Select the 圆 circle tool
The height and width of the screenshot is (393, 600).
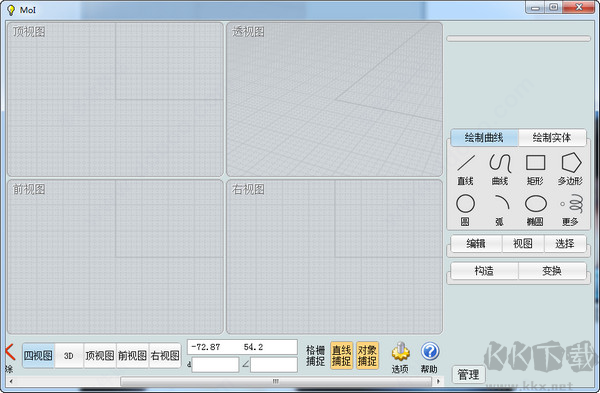click(x=465, y=210)
